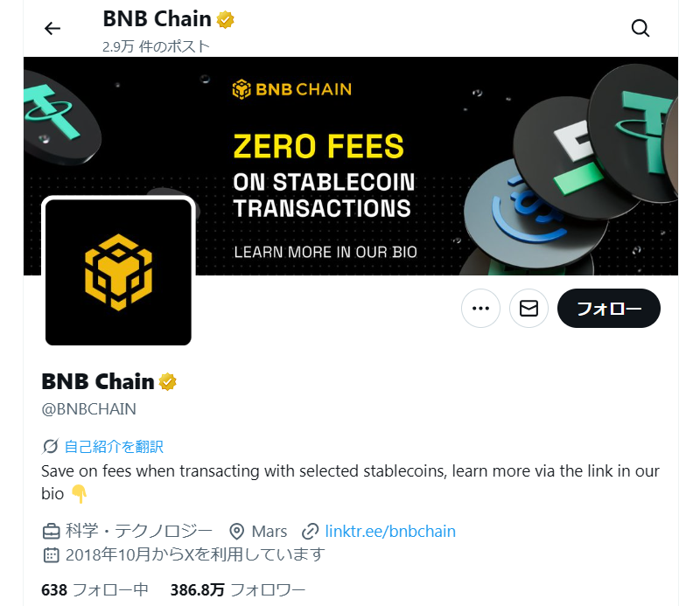Open 638 フォロー中 following list
The width and height of the screenshot is (700, 606).
(94, 590)
